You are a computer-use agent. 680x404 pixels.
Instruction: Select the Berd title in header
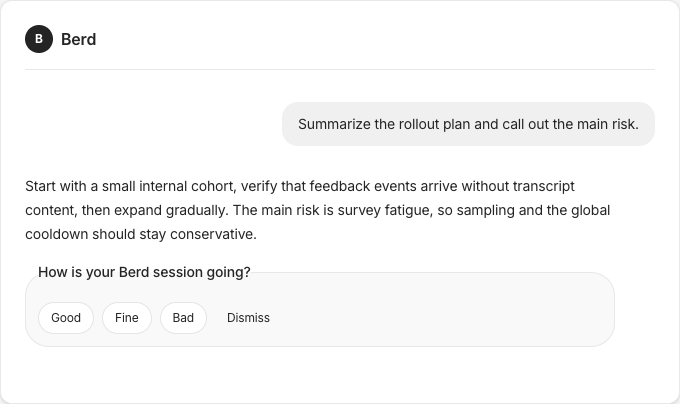pos(78,39)
